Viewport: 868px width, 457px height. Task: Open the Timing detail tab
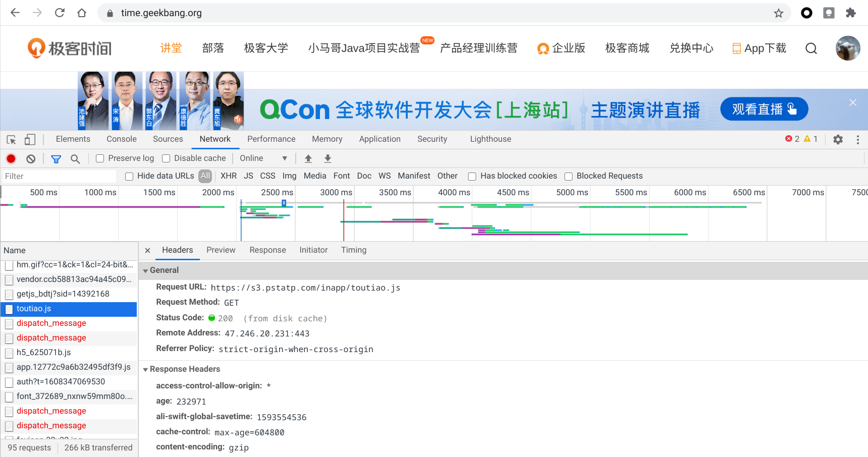354,250
